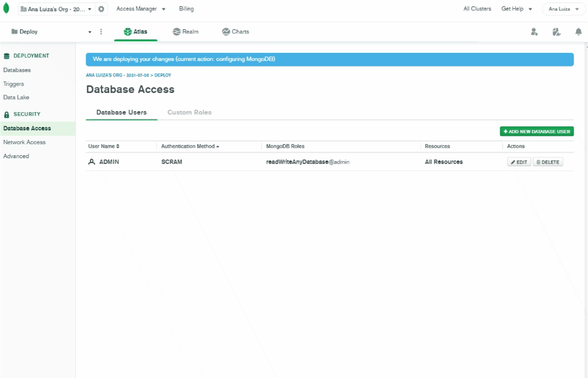Click Add New Database User button

pyautogui.click(x=537, y=132)
